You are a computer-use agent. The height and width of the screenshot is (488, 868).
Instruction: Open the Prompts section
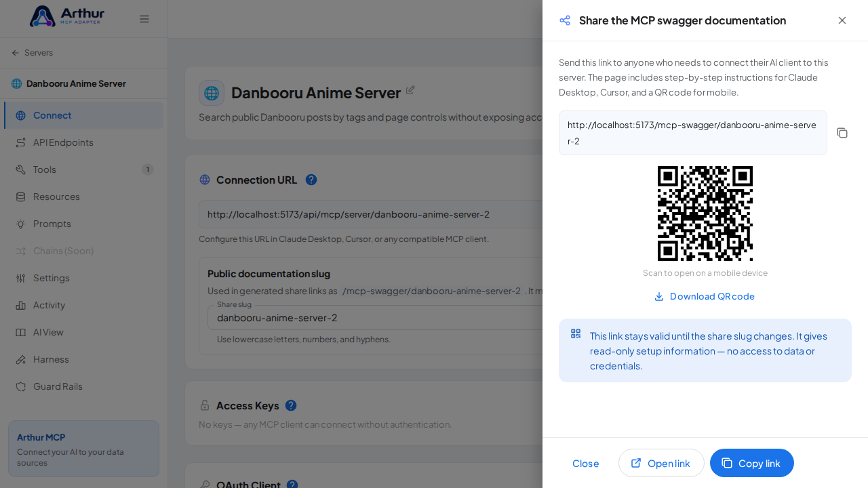[x=84, y=224]
